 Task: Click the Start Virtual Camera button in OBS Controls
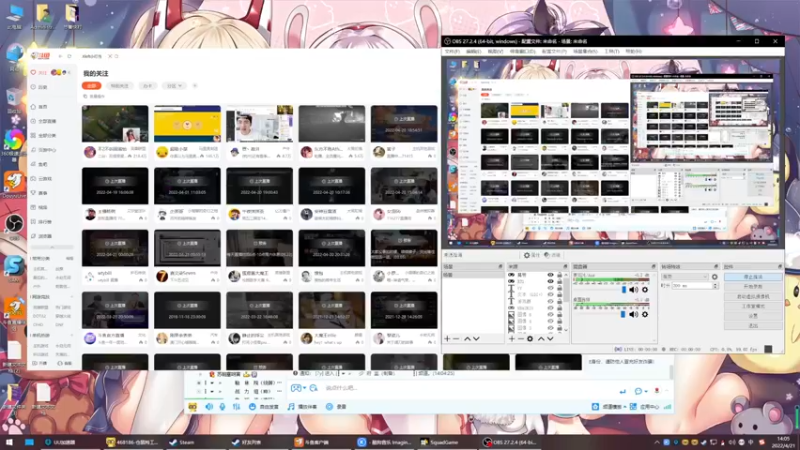(x=753, y=296)
